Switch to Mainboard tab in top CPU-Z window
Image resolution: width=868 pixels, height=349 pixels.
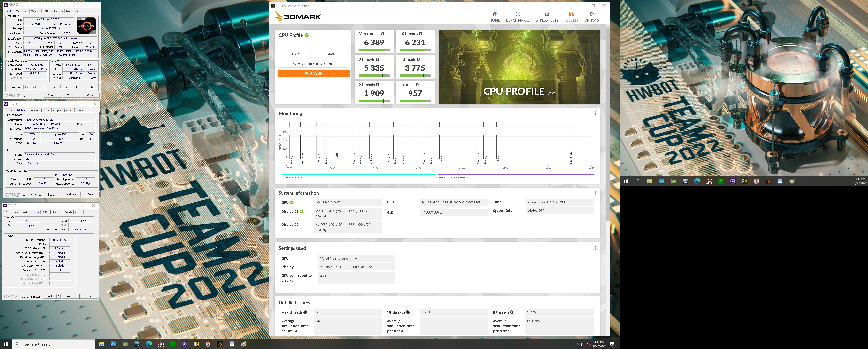pyautogui.click(x=22, y=11)
